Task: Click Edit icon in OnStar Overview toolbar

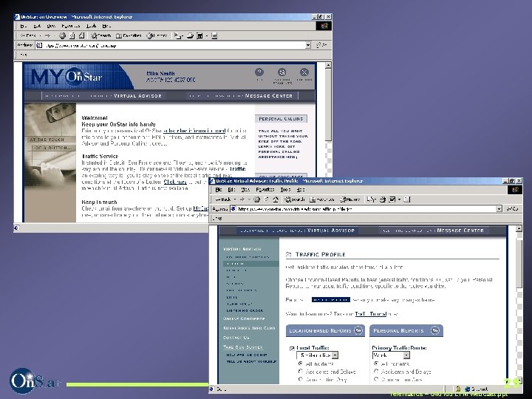Action: click(x=199, y=35)
